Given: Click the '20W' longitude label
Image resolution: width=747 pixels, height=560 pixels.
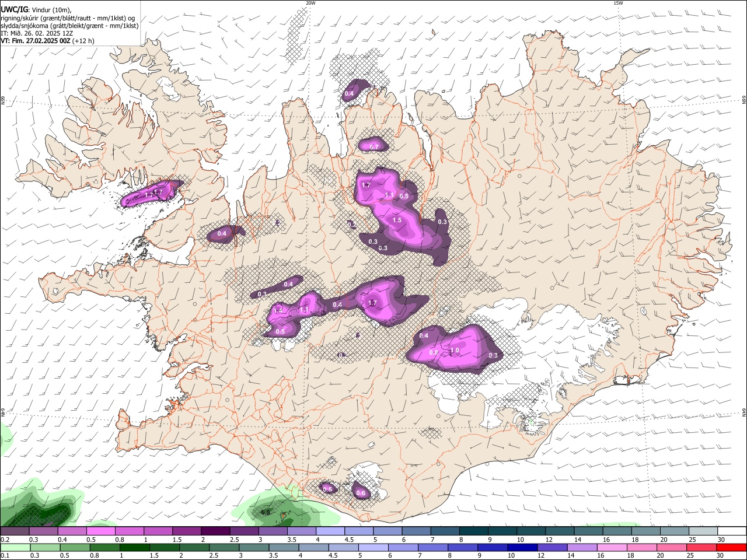Looking at the screenshot, I should (x=310, y=3).
